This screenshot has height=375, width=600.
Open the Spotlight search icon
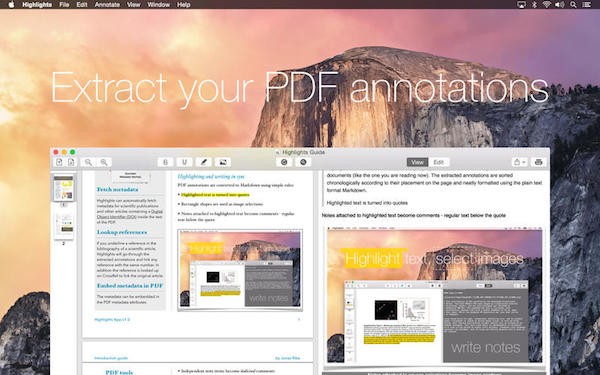point(573,5)
